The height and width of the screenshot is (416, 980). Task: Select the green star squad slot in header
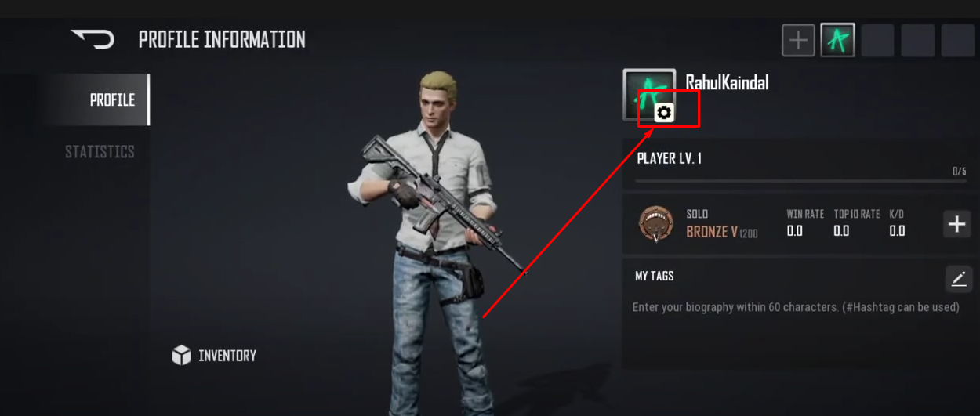tap(837, 40)
